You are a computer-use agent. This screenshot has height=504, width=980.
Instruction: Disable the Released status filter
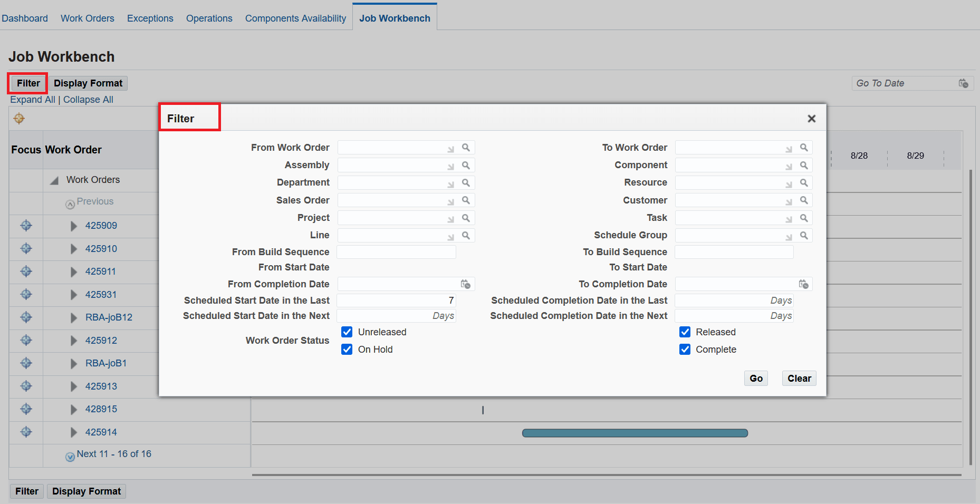pos(685,332)
